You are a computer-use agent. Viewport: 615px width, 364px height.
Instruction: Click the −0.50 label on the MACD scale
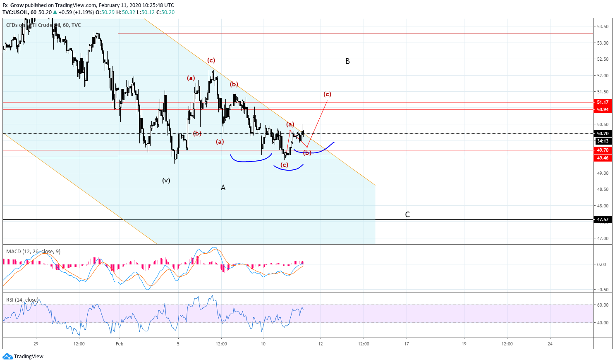[602, 290]
